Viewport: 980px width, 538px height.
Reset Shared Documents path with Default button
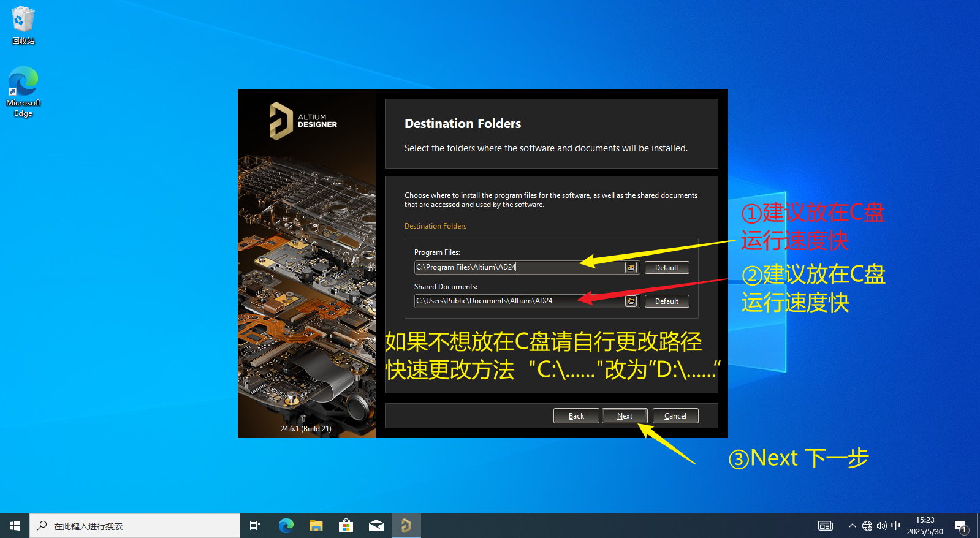[667, 301]
